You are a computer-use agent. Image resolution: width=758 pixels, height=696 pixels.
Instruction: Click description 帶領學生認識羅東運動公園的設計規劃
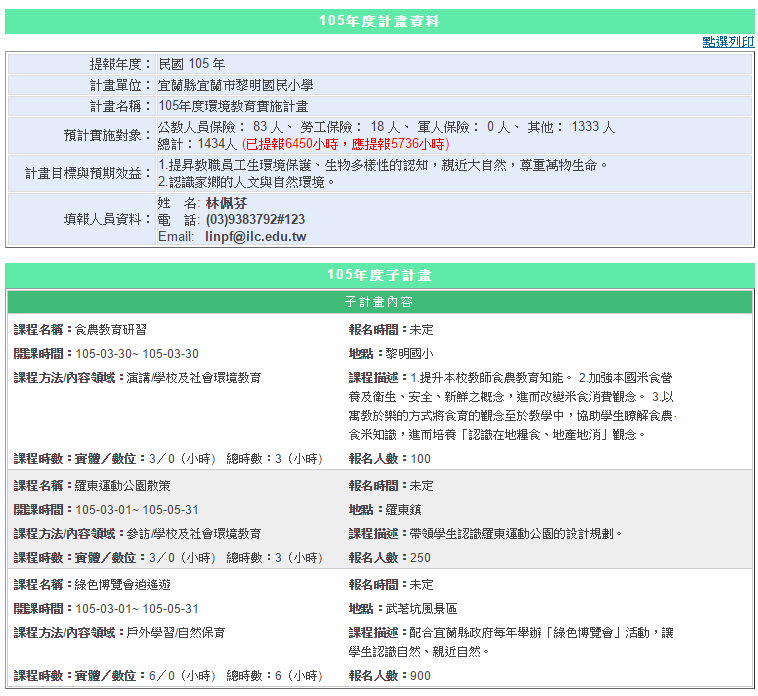(515, 534)
